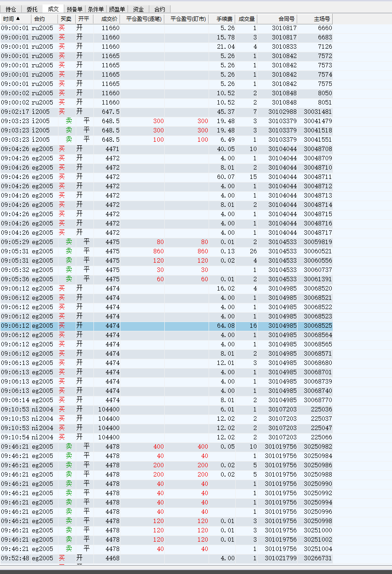The width and height of the screenshot is (392, 574).
Task: Sort by the 成交量 column header
Action: click(x=246, y=19)
